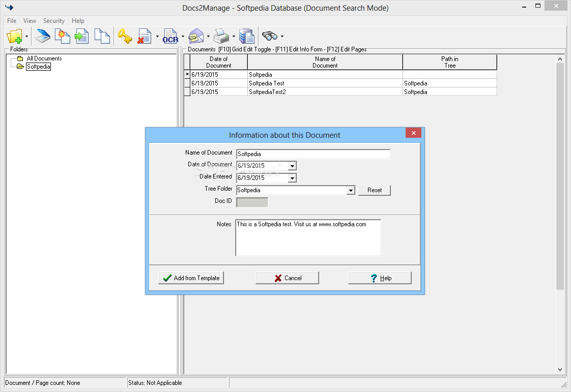
Task: Click the Name of Document input field
Action: (313, 154)
